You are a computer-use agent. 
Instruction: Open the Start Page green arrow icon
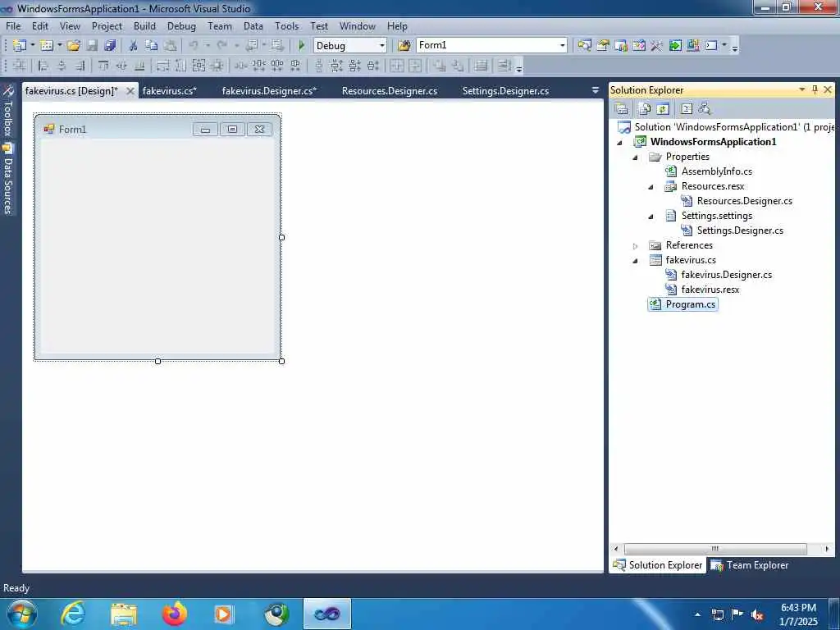675,46
